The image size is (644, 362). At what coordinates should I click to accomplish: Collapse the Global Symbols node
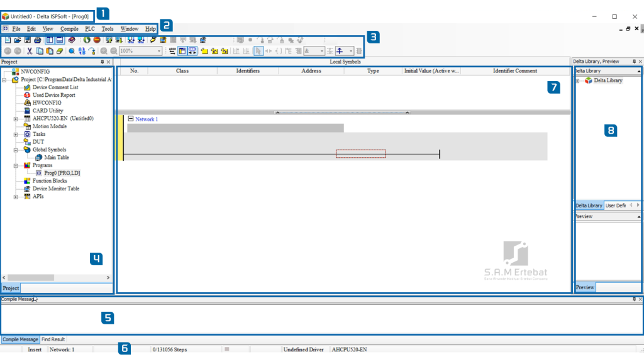(16, 150)
